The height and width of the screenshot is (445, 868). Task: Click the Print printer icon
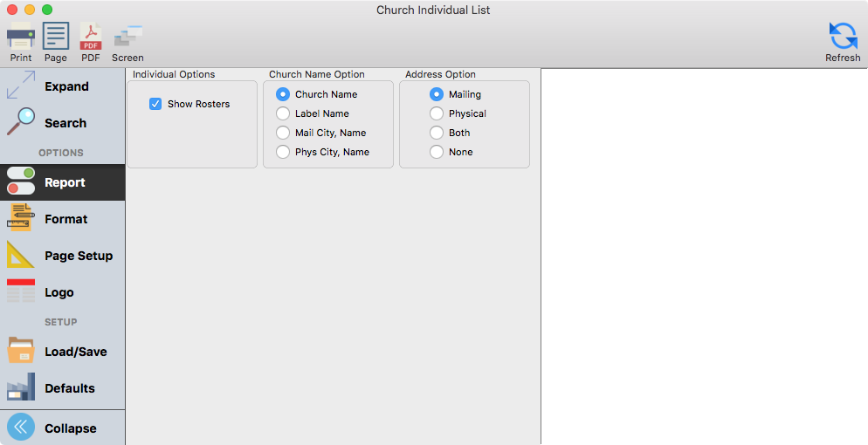coord(20,38)
